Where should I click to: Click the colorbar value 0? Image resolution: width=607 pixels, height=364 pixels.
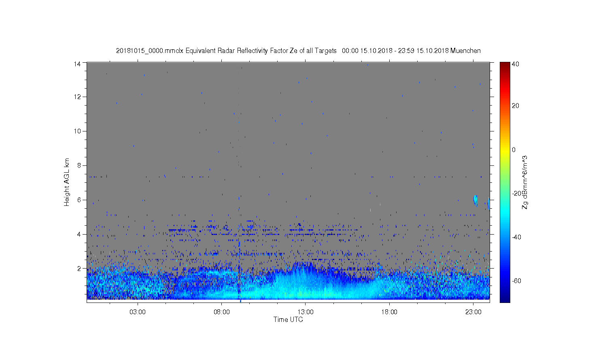click(x=514, y=150)
